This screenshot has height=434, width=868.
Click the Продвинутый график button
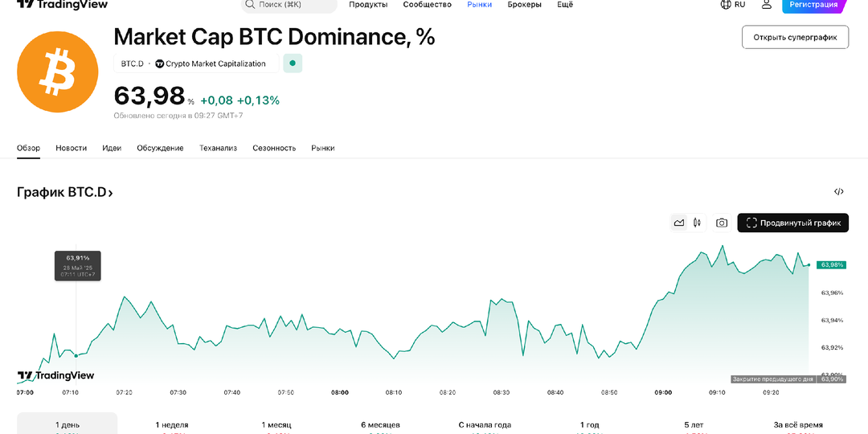tap(792, 223)
